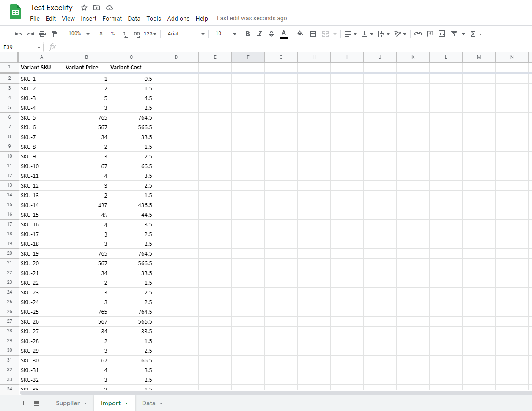Open the font size dropdown
The image size is (532, 411).
pyautogui.click(x=225, y=34)
